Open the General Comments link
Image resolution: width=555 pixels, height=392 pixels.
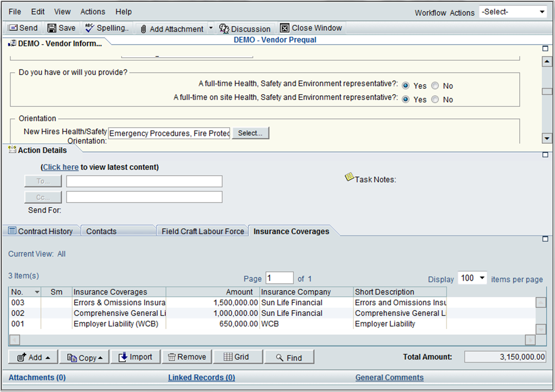click(389, 377)
